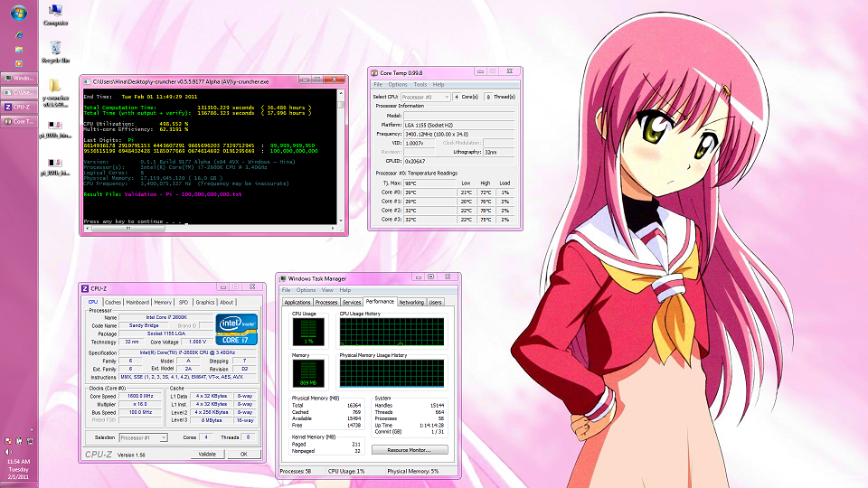
Task: Open the Options menu in Core Temp
Action: [398, 84]
